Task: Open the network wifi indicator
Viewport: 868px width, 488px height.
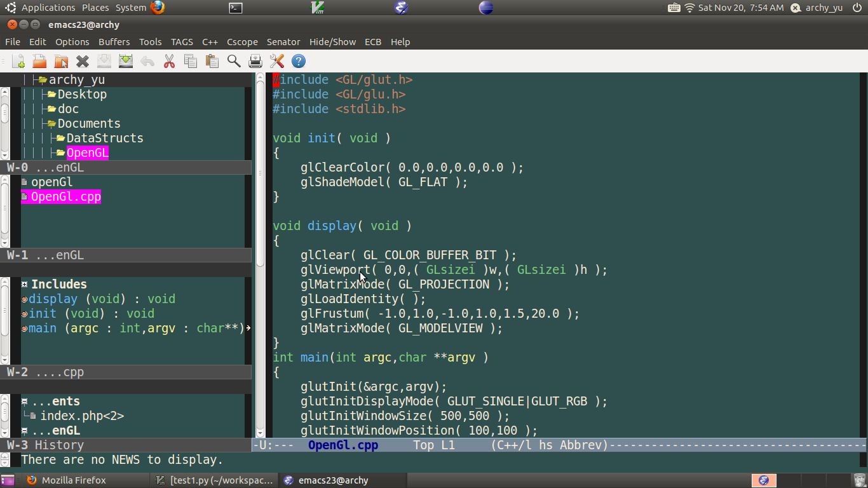Action: pos(689,8)
